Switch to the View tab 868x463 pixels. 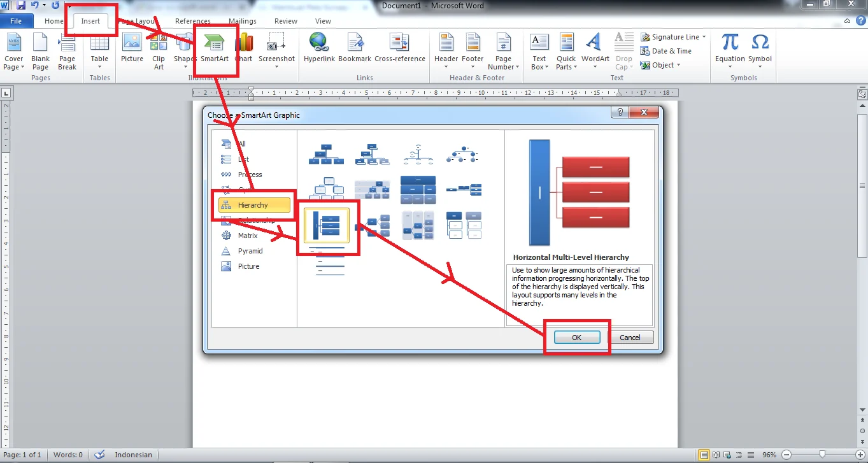(x=324, y=21)
